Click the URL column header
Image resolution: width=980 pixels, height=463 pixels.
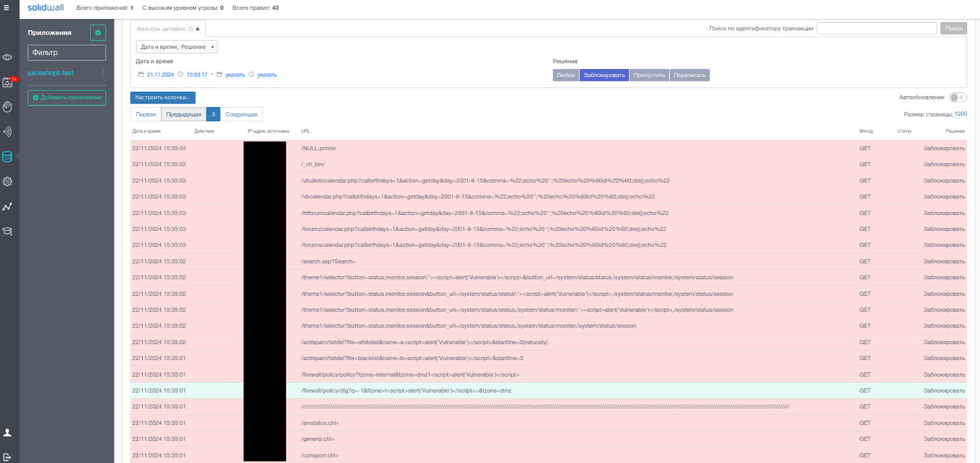(x=306, y=131)
